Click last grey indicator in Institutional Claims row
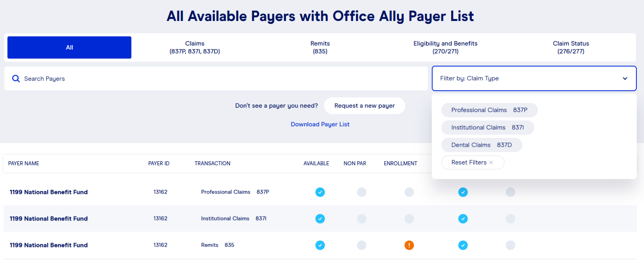644x260 pixels. [510, 219]
